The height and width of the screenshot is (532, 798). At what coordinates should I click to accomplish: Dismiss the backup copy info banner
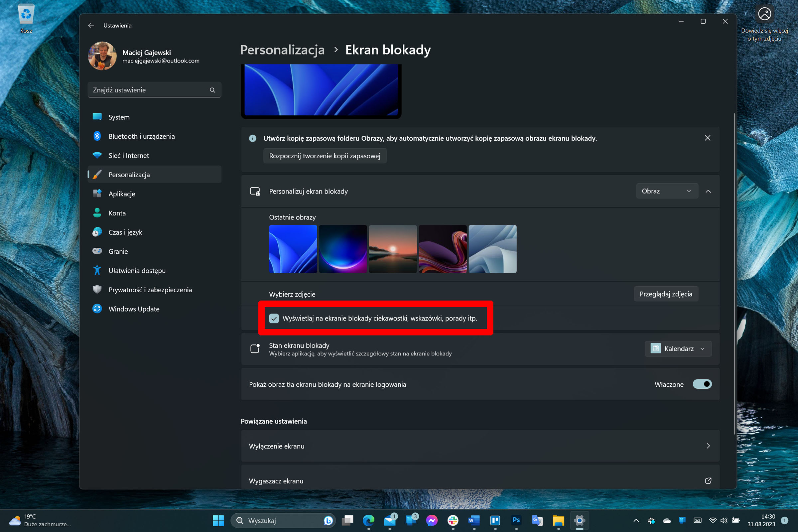tap(708, 138)
